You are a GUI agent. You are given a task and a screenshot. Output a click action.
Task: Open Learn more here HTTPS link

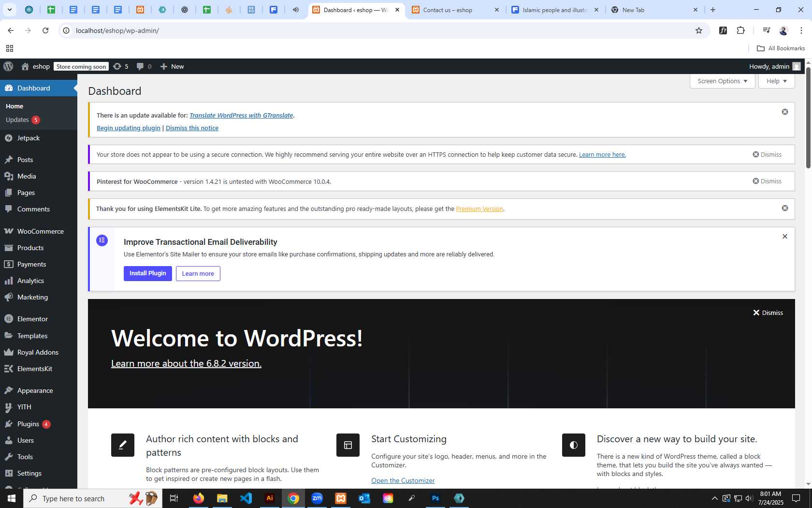(602, 154)
